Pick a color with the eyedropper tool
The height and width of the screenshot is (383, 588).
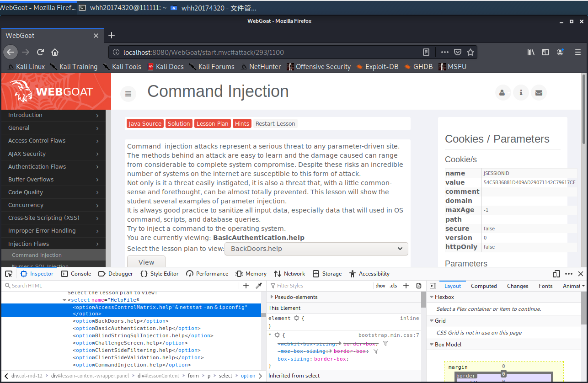tap(258, 286)
